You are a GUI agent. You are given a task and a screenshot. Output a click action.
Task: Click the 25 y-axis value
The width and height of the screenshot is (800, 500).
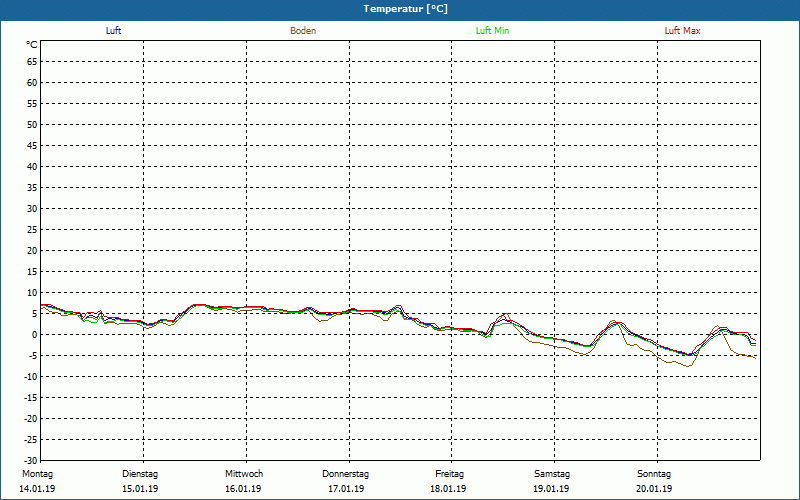click(x=32, y=230)
